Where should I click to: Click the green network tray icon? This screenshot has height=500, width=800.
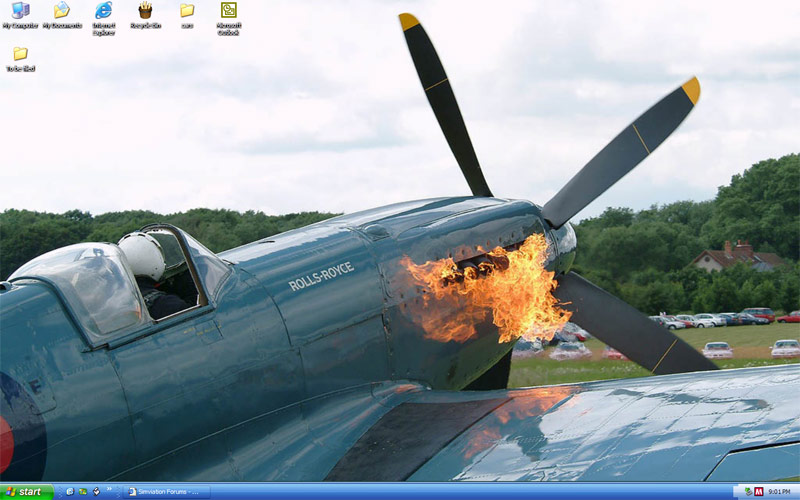point(747,492)
